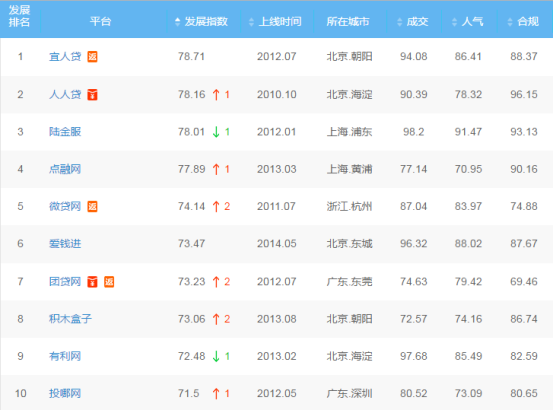Click red up arrow in 团贷网 row

point(216,282)
